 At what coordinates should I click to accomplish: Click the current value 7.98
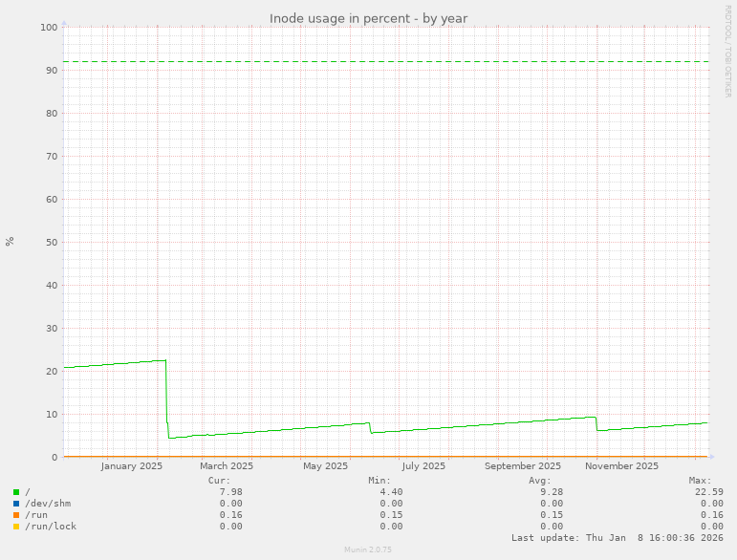coord(230,492)
